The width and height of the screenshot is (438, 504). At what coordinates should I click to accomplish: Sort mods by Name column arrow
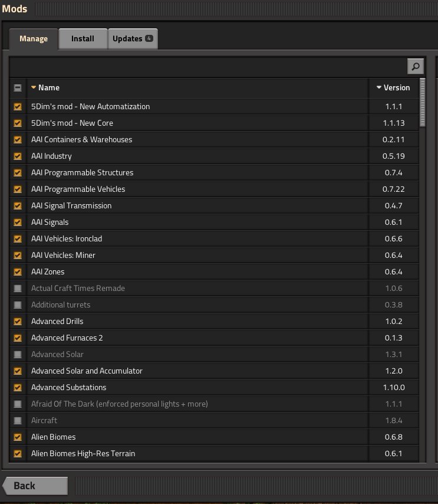click(x=34, y=87)
